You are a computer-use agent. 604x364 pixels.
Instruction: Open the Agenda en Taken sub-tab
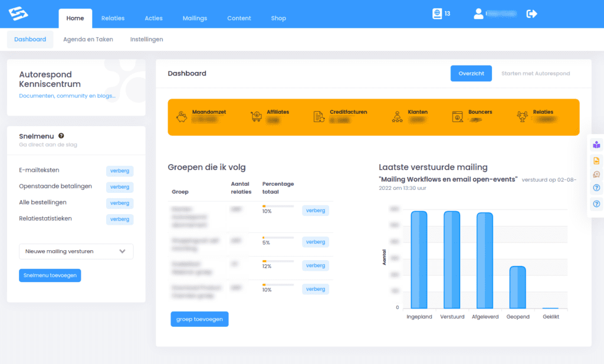point(88,40)
